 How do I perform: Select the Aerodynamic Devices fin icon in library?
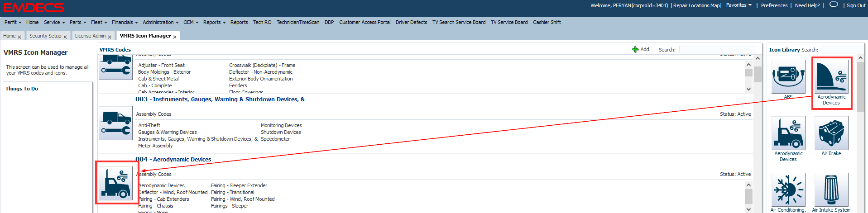[x=831, y=76]
